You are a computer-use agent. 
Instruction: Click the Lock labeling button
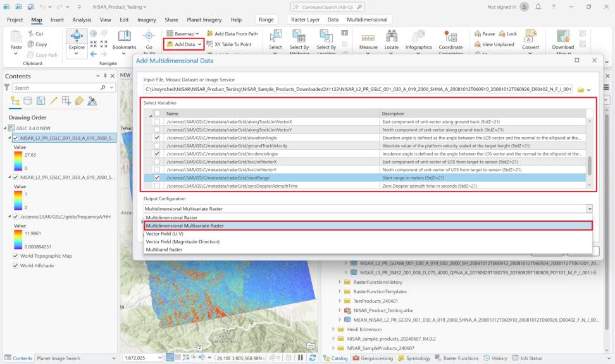tap(508, 33)
